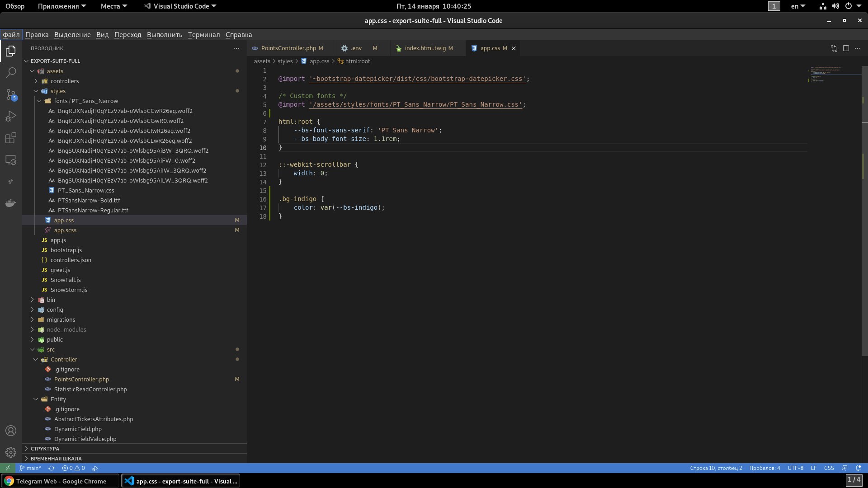Split the editor to the right
Image resolution: width=868 pixels, height=488 pixels.
(846, 48)
